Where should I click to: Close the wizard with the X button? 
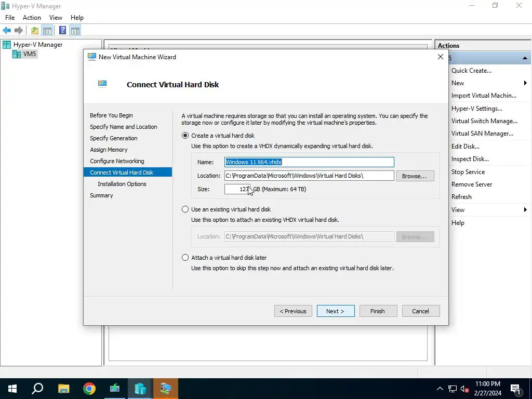(x=441, y=57)
